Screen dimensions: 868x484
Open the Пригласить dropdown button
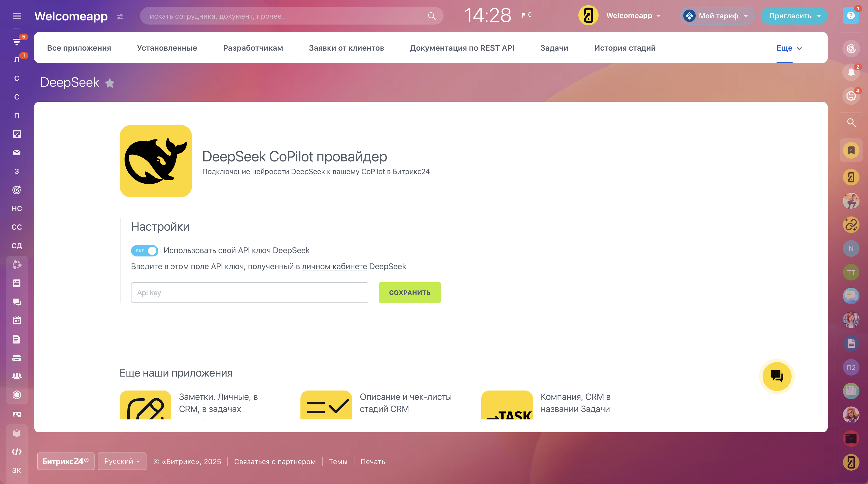(794, 16)
